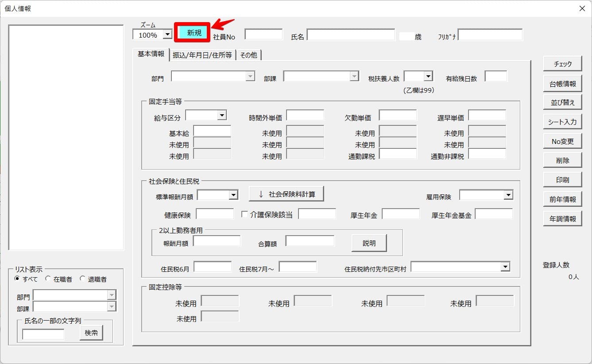Click the 説明 button

coord(369,243)
